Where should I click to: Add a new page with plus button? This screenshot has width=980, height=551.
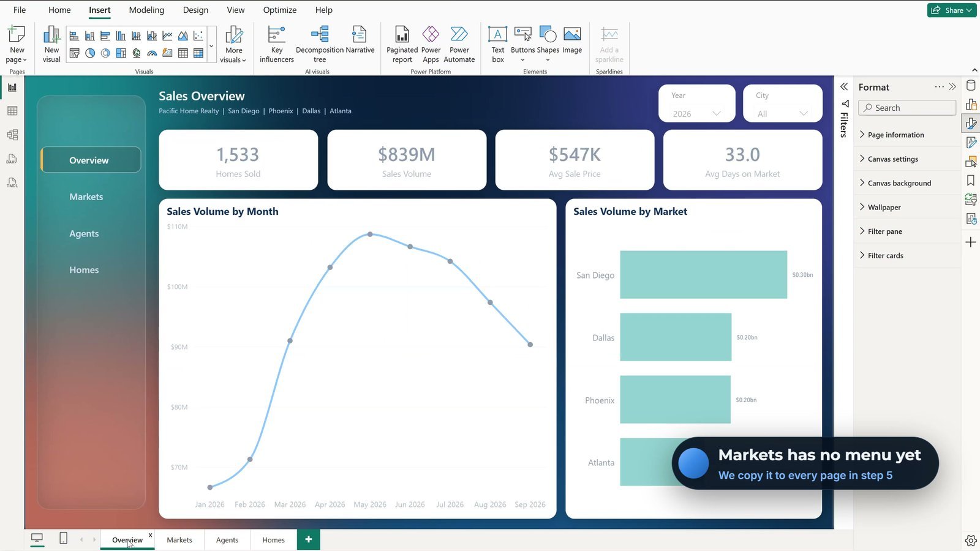pyautogui.click(x=309, y=539)
